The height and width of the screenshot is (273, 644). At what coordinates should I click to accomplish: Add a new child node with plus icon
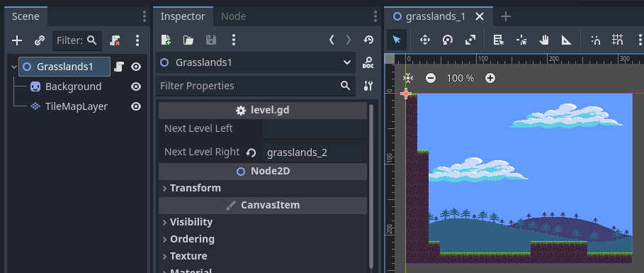tap(17, 40)
